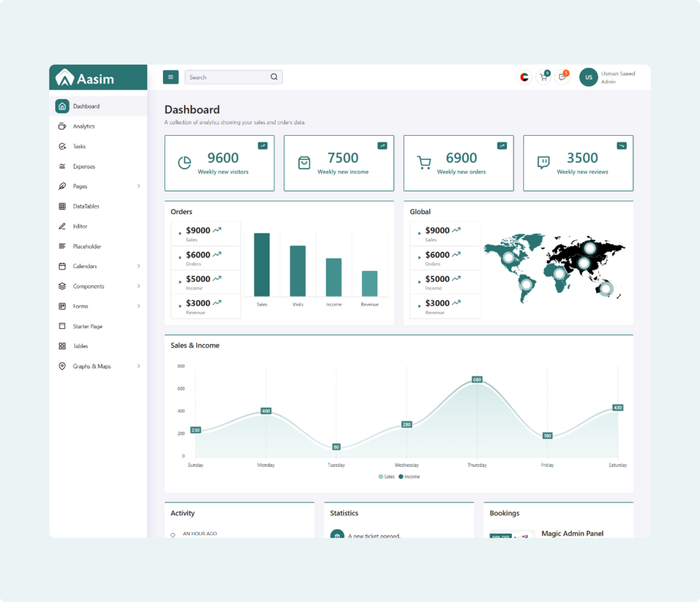Click the Aasim logo in sidebar header

tap(84, 78)
